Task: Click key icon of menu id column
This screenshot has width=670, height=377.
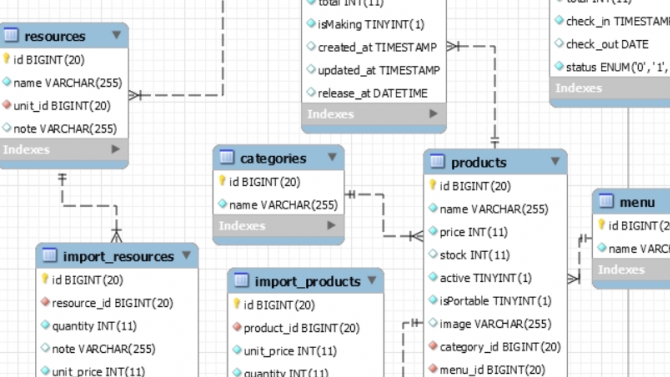Action: point(602,224)
